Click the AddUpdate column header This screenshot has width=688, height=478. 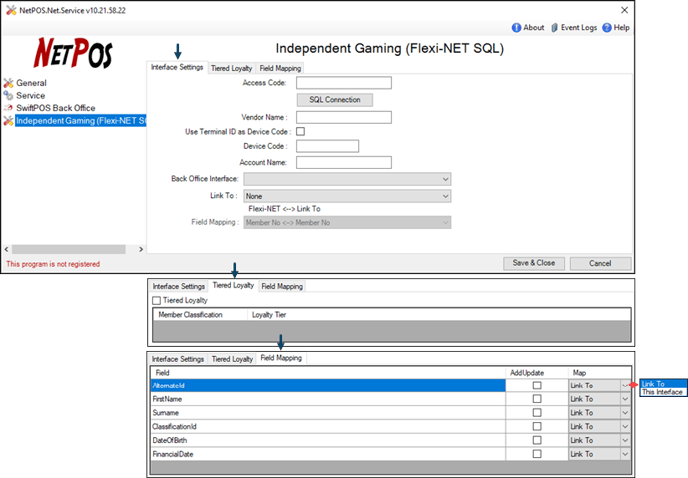(x=537, y=373)
